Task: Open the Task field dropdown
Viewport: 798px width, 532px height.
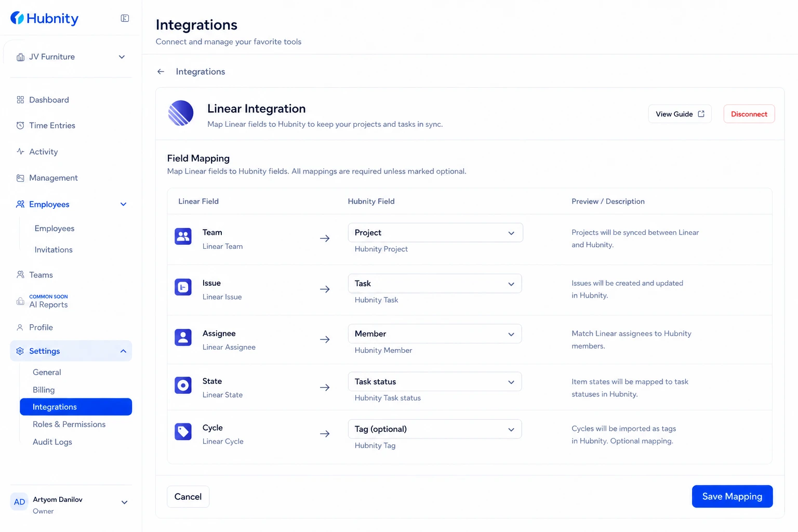Action: pyautogui.click(x=435, y=284)
